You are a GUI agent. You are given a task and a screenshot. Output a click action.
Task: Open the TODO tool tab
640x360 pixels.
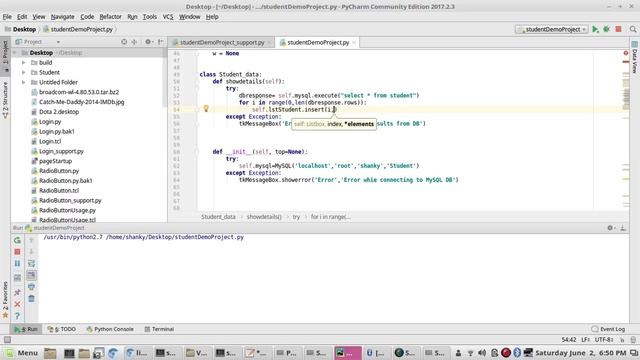62,329
